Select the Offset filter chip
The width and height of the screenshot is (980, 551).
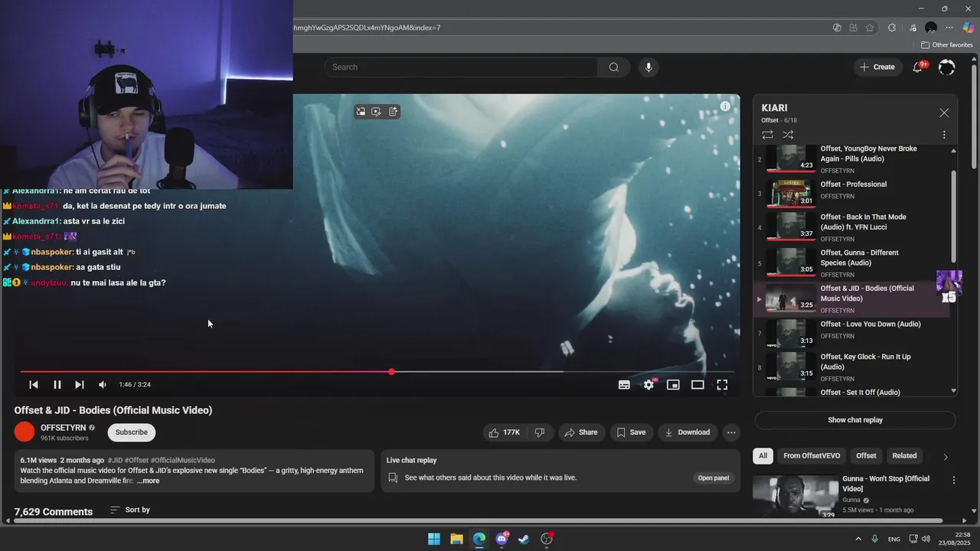(x=866, y=456)
